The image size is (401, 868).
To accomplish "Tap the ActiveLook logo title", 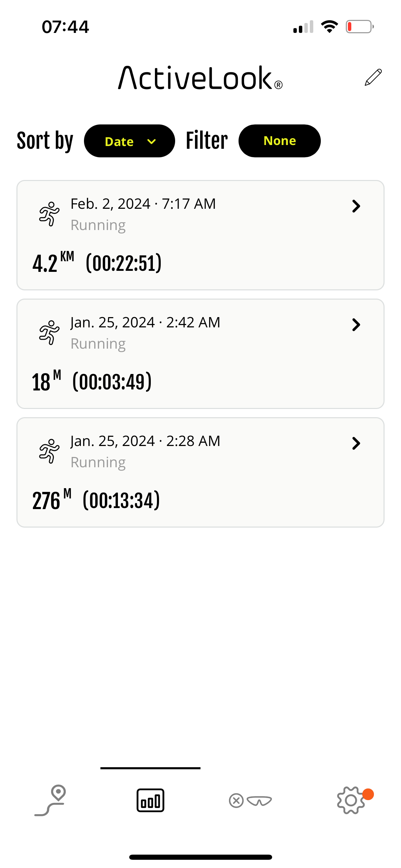I will 200,78.
